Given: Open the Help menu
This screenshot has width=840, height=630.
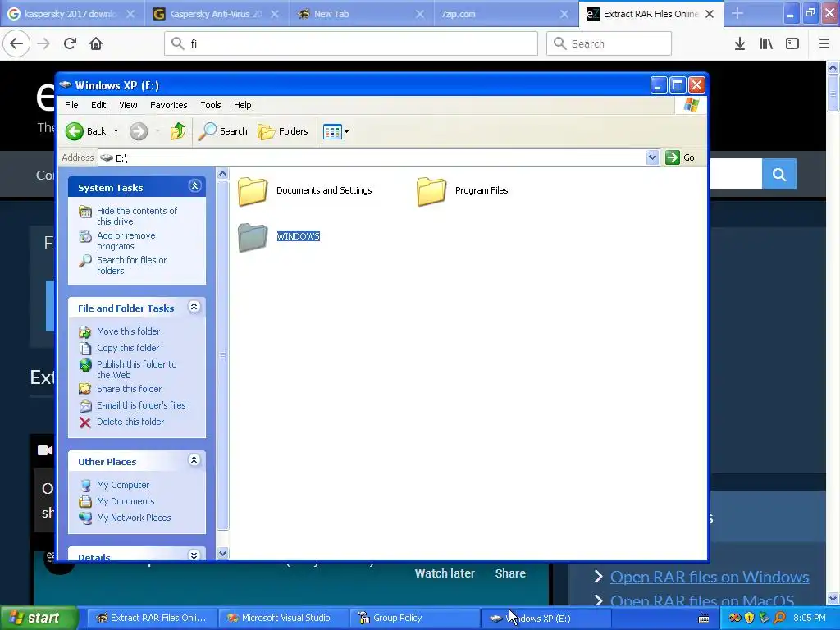Looking at the screenshot, I should 242,105.
